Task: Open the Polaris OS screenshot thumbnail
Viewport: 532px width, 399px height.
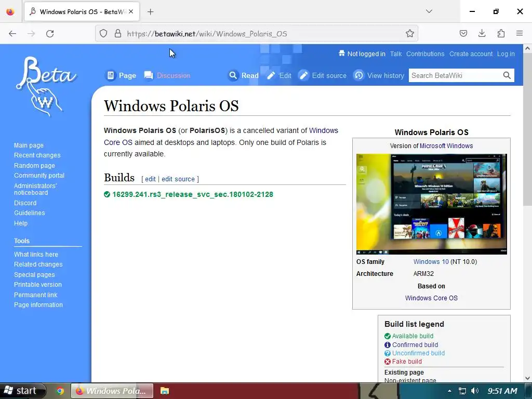Action: (x=432, y=204)
